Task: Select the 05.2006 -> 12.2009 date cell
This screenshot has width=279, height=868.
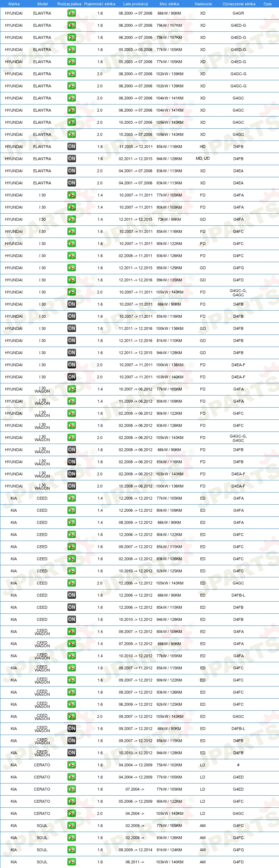Action: (136, 801)
